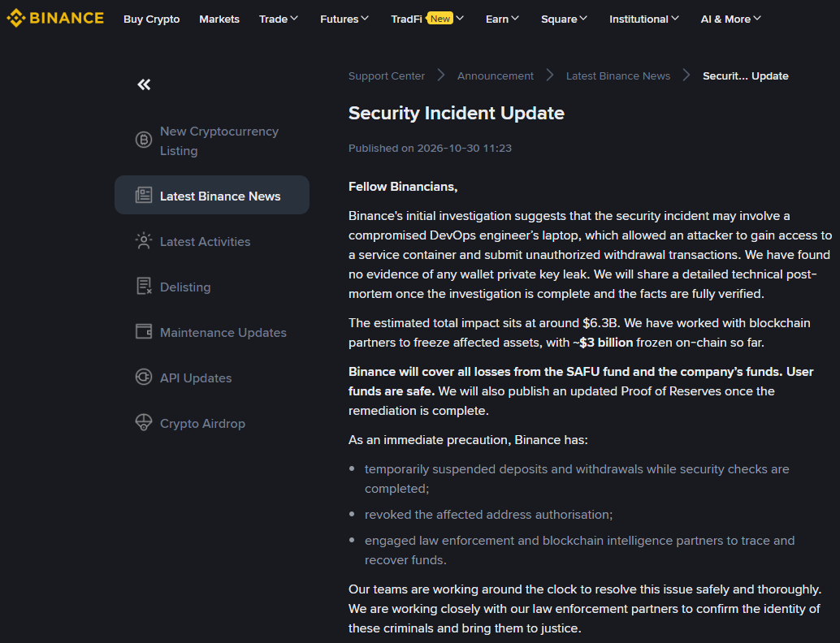Open Buy Crypto in navigation bar
The image size is (840, 643).
(x=152, y=19)
